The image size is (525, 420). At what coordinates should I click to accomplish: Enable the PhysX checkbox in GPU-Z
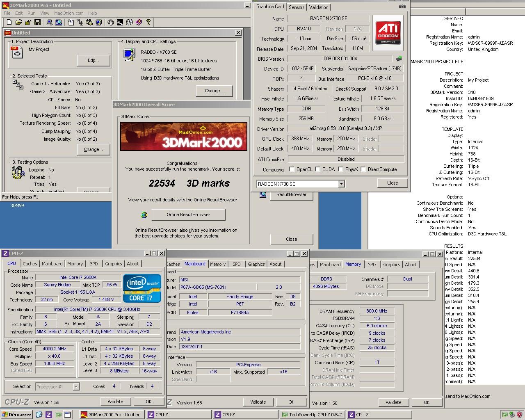point(340,169)
